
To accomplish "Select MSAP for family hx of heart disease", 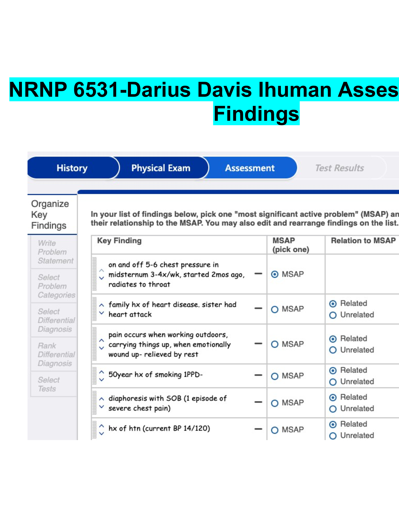I will [274, 309].
